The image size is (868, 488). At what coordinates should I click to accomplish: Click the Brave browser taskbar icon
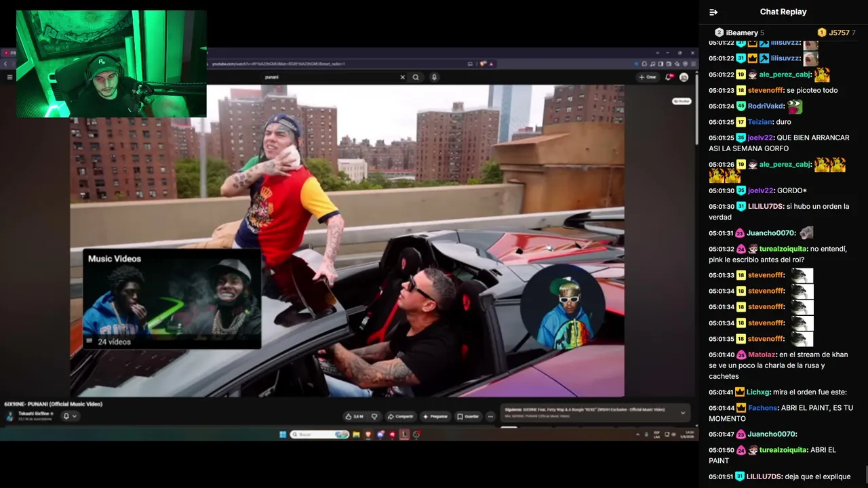[x=368, y=434]
